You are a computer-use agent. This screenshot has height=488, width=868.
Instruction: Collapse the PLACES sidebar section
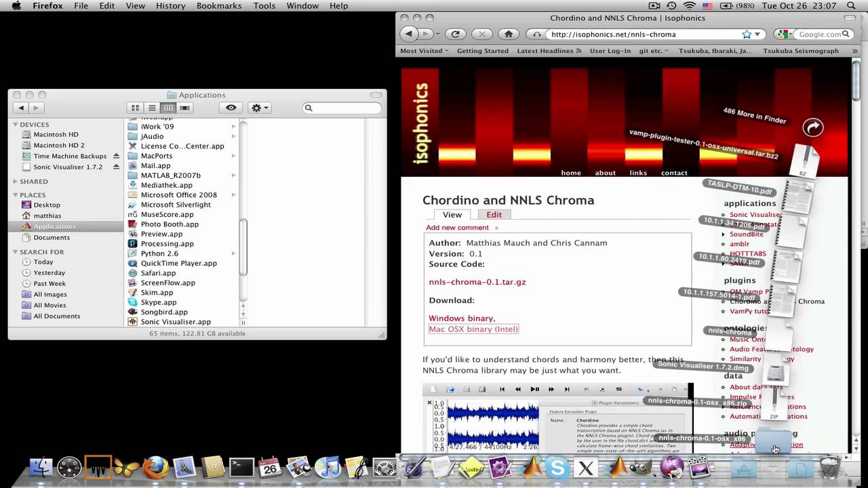pyautogui.click(x=15, y=195)
